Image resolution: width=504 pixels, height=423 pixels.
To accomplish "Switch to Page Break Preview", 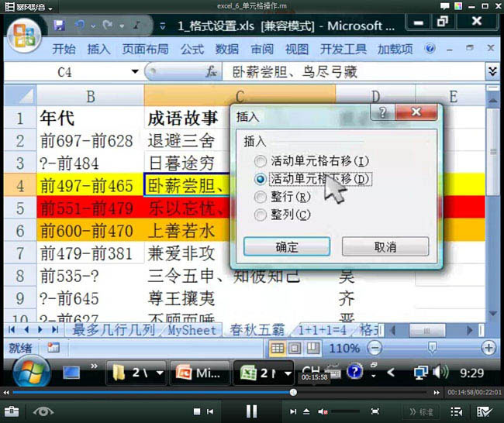I will coord(312,348).
